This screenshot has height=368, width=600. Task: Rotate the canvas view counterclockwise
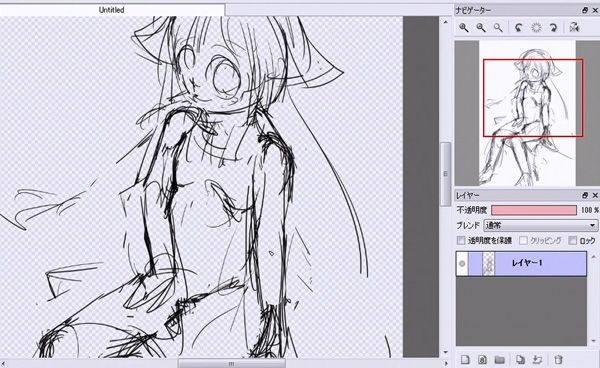coord(519,28)
